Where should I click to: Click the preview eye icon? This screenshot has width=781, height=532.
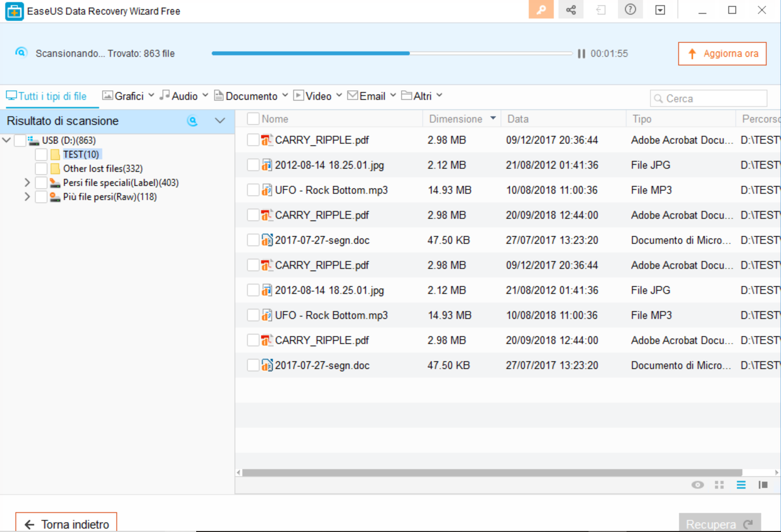pos(698,485)
